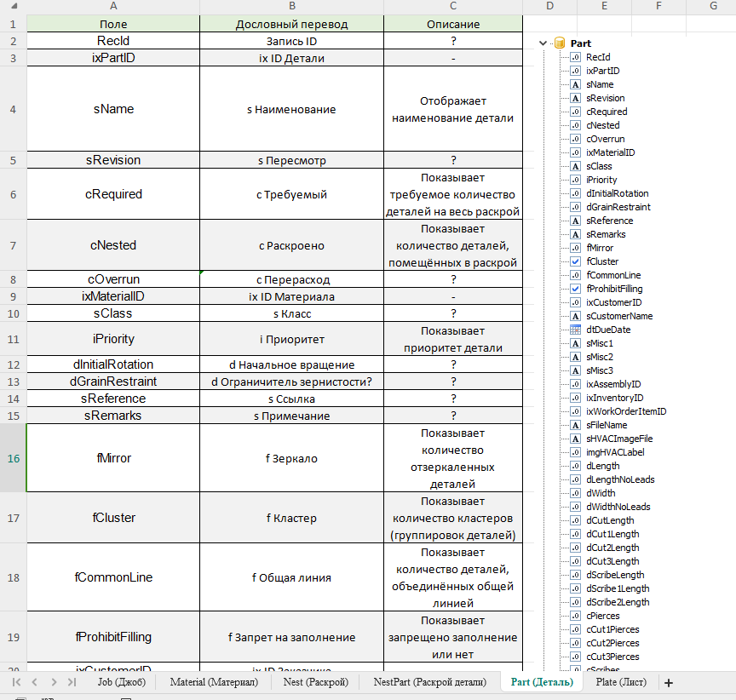The height and width of the screenshot is (700, 736).
Task: Click the numeric icon beside fCommonLine
Action: click(576, 275)
